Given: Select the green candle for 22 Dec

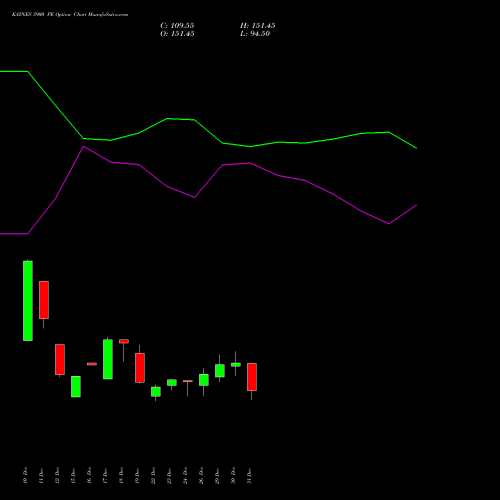Looking at the screenshot, I should click(156, 392).
